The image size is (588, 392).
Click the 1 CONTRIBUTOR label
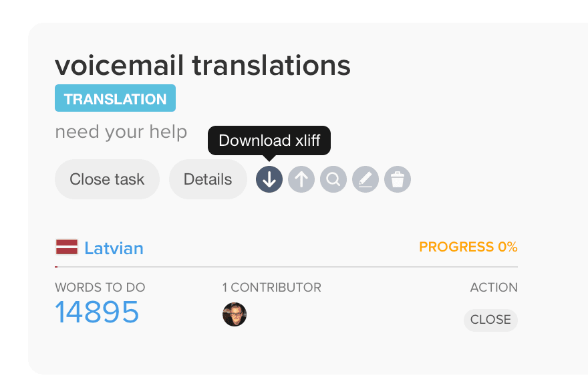271,288
